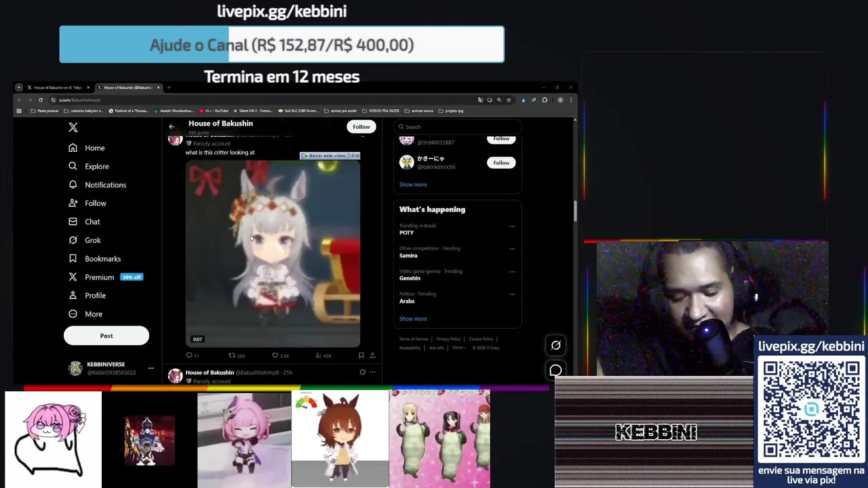Image resolution: width=868 pixels, height=488 pixels.
Task: Open Notifications in the sidebar
Action: [98, 184]
